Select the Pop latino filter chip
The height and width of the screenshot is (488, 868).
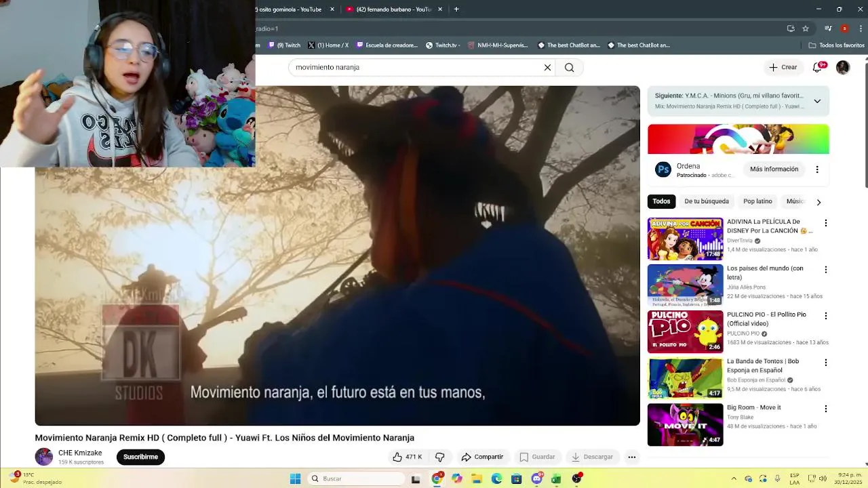(757, 201)
